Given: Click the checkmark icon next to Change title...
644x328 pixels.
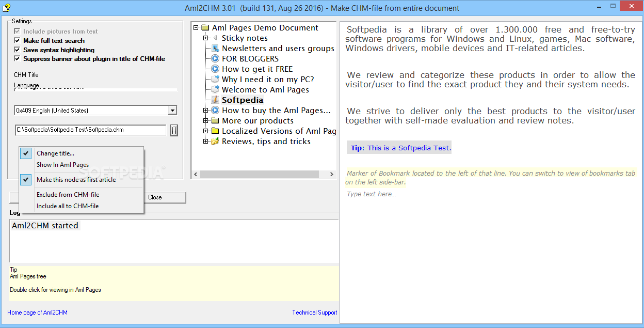Looking at the screenshot, I should [27, 153].
